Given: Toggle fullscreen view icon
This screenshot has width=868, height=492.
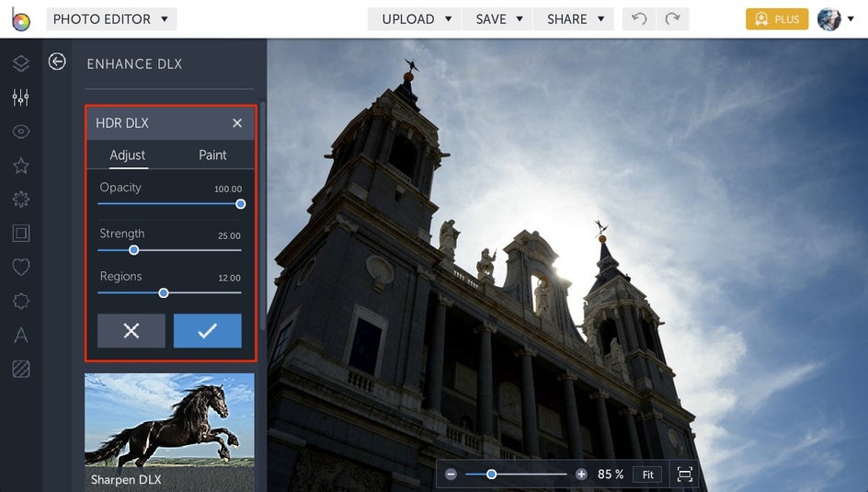Looking at the screenshot, I should click(685, 475).
